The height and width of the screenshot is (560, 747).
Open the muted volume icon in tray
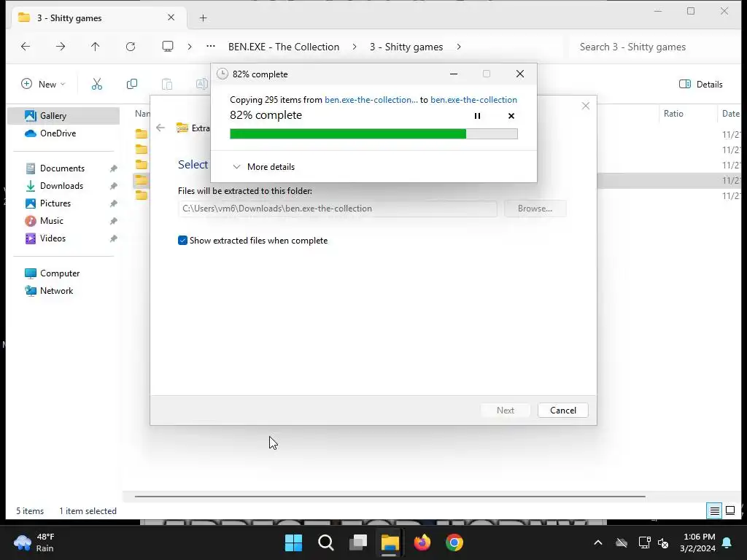pos(662,542)
